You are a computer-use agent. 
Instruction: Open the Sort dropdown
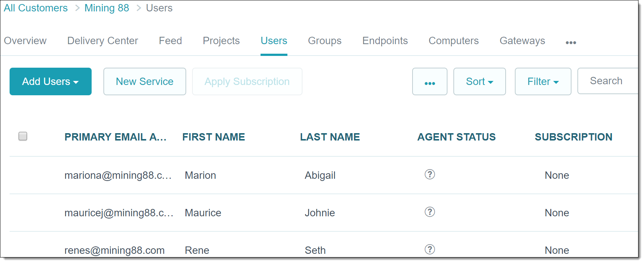pos(480,81)
